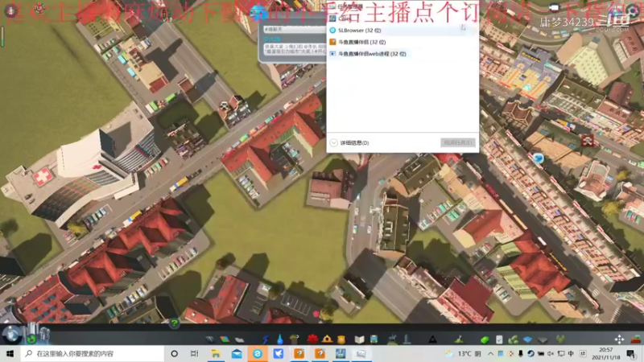Open the Districts tool
This screenshot has height=362, width=644.
point(239,339)
